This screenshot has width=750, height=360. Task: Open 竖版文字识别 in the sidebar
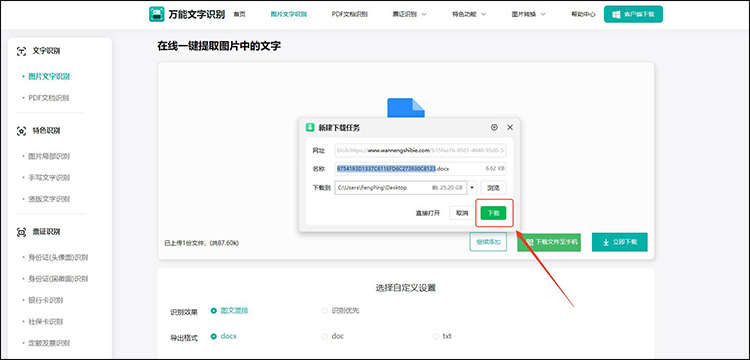click(x=49, y=199)
